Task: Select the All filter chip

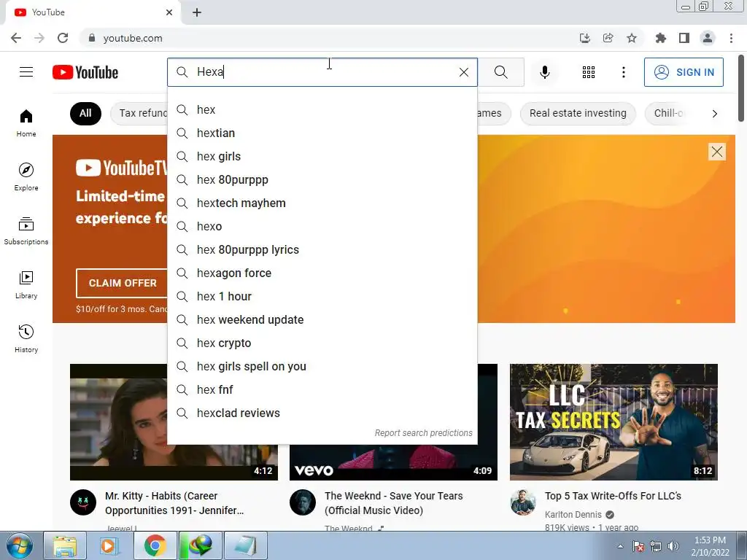Action: click(x=85, y=113)
